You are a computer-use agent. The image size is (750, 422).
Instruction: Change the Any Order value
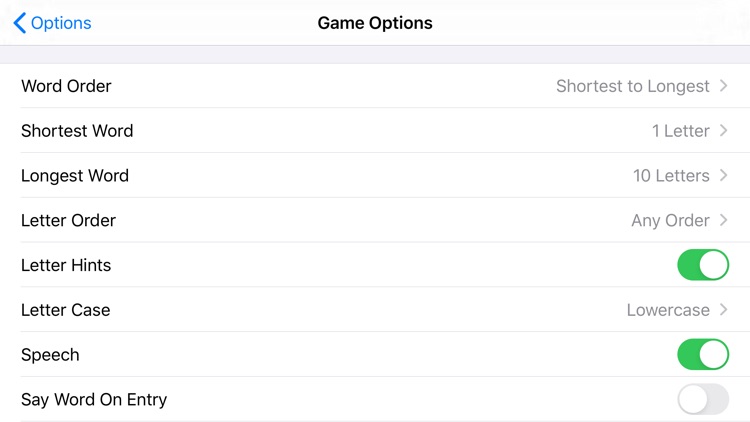pyautogui.click(x=670, y=221)
